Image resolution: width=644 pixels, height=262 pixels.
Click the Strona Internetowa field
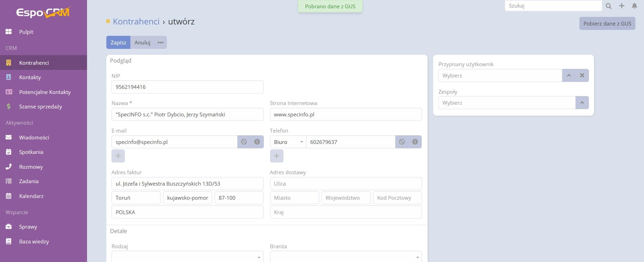[346, 114]
